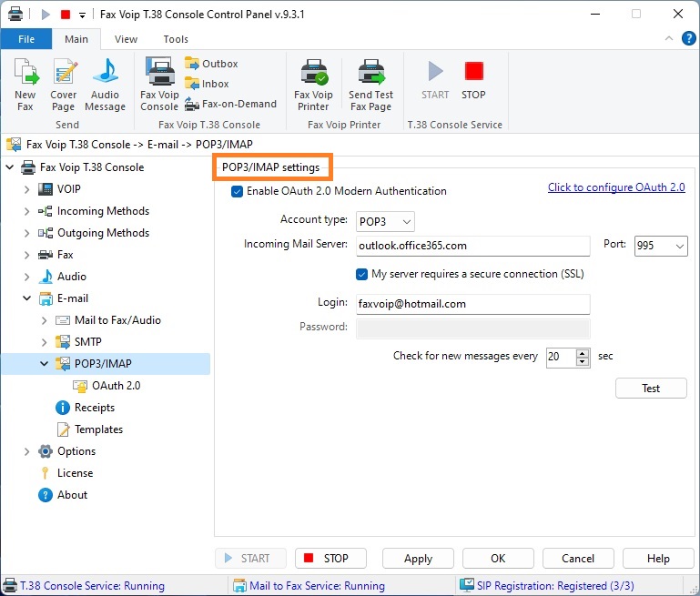Viewport: 700px width, 596px height.
Task: Expand the VOIP node chevron
Action: tap(26, 189)
